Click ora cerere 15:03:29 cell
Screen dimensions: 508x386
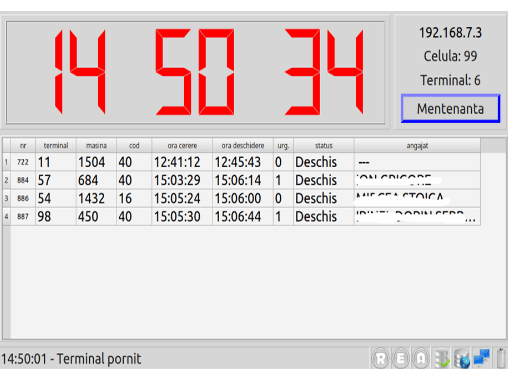tap(182, 180)
